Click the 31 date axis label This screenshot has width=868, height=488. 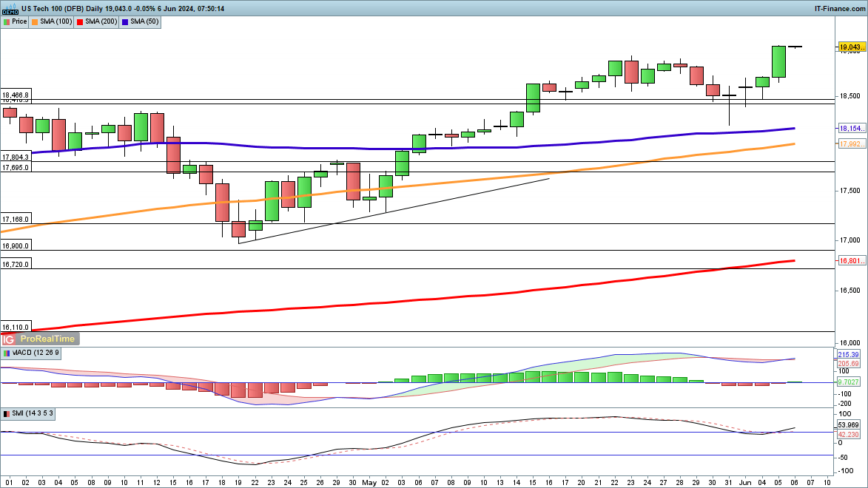pyautogui.click(x=728, y=483)
